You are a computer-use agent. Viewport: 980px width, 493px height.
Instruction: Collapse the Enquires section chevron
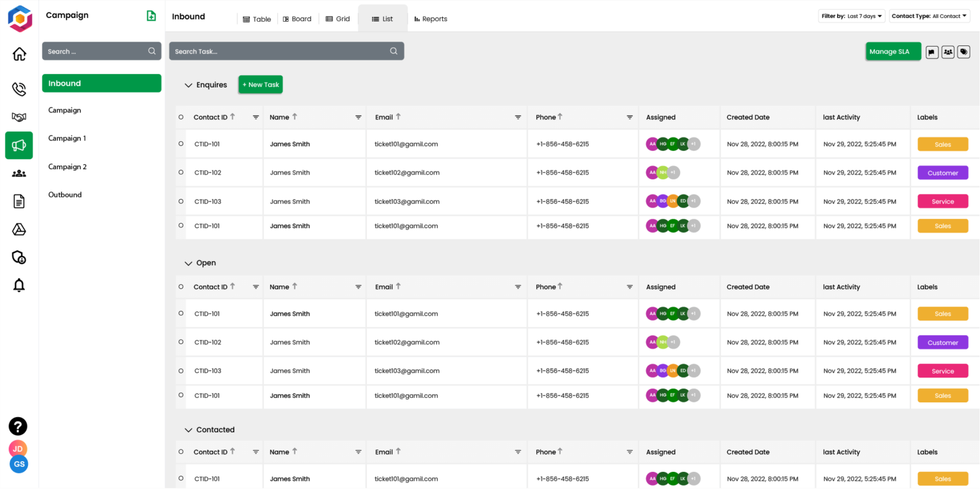[189, 84]
